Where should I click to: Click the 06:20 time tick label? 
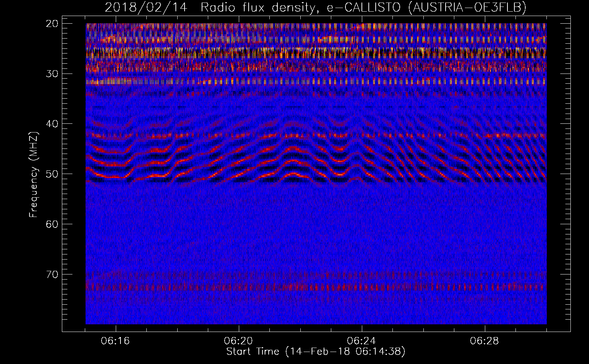tap(238, 341)
